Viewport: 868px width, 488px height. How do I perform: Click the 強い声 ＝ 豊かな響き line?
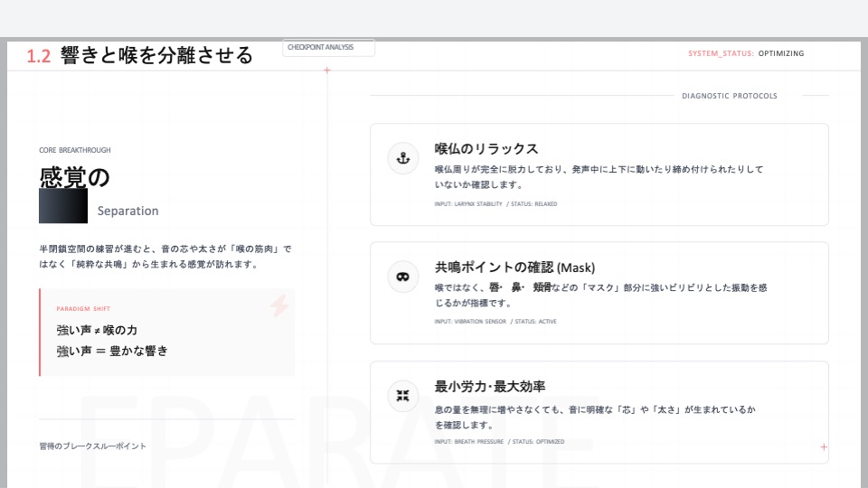[x=112, y=351]
